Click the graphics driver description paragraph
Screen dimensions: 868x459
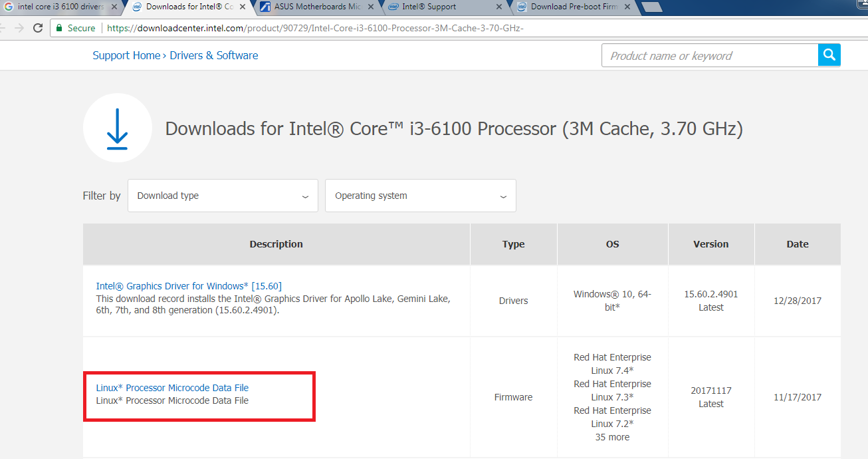[273, 305]
